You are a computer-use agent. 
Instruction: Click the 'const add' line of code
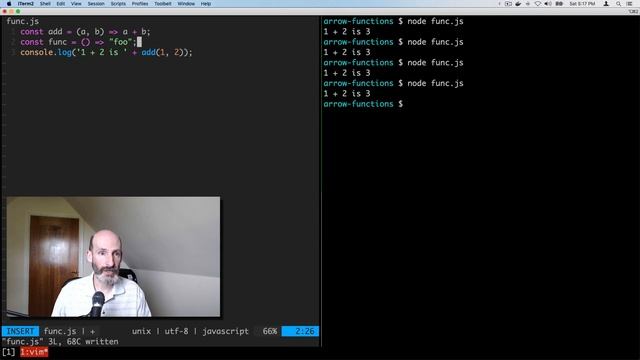85,31
